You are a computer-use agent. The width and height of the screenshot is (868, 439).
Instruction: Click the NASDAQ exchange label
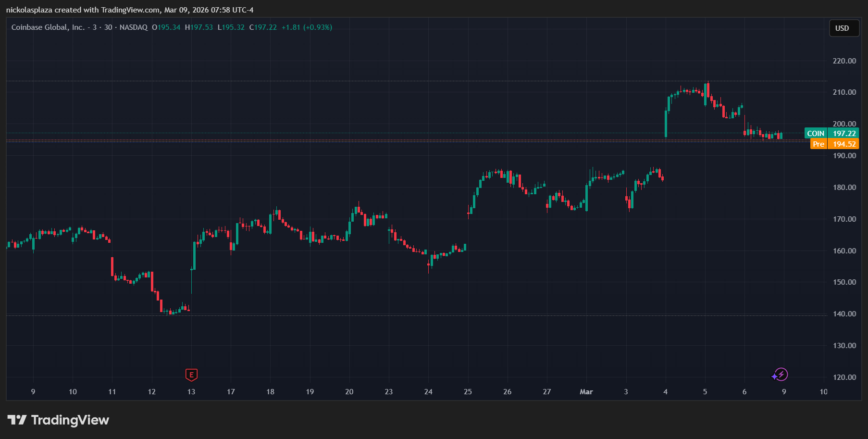tap(133, 27)
